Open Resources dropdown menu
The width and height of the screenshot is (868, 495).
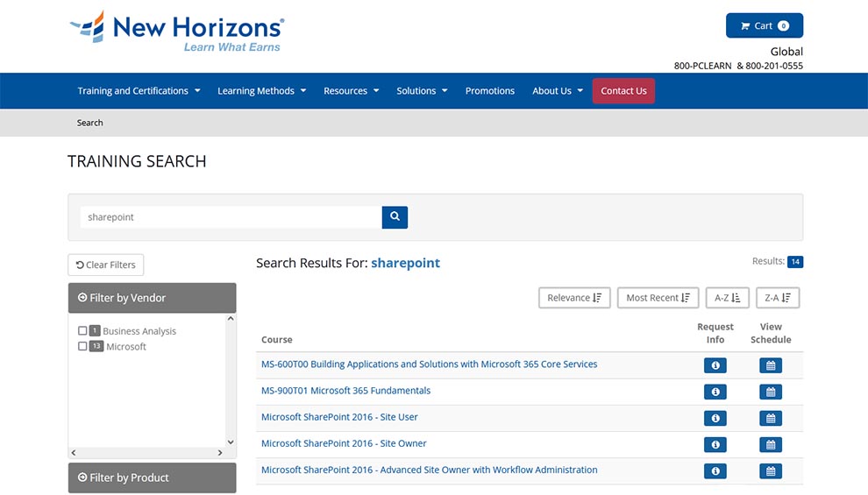click(351, 91)
